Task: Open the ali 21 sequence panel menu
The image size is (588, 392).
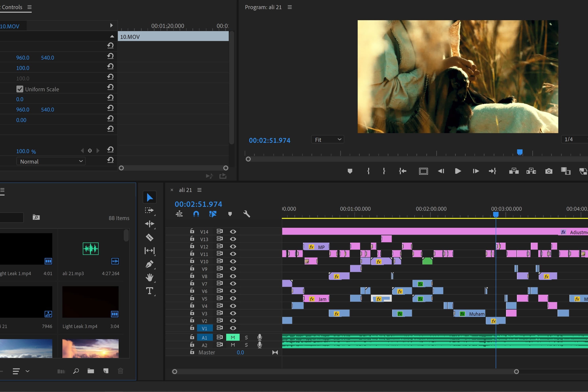Action: [x=199, y=190]
